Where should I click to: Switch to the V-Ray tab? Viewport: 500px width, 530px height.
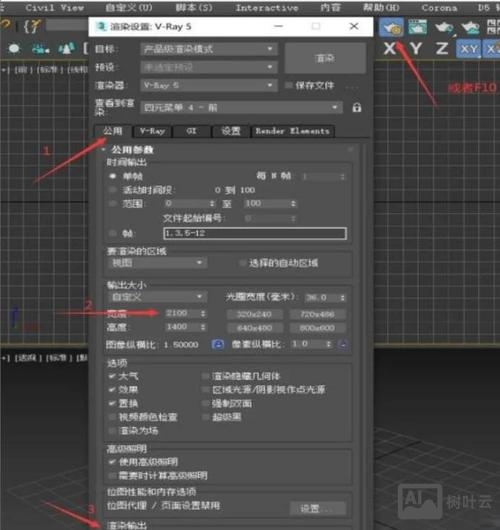[x=152, y=131]
